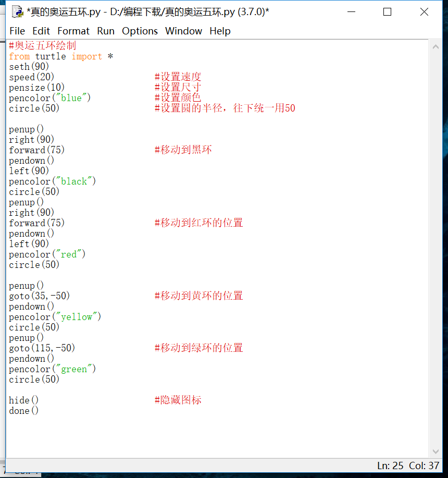Place cursor on goto(35,-50) line

(x=39, y=296)
